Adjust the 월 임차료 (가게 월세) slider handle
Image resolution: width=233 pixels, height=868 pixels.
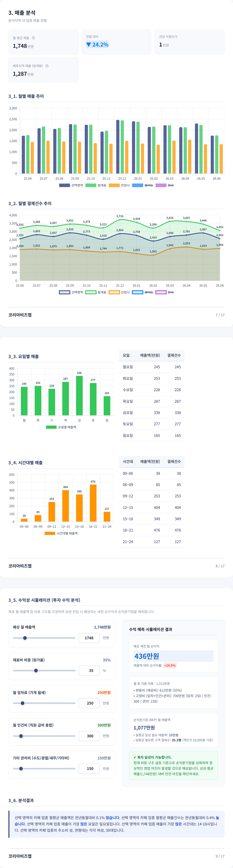(23, 703)
